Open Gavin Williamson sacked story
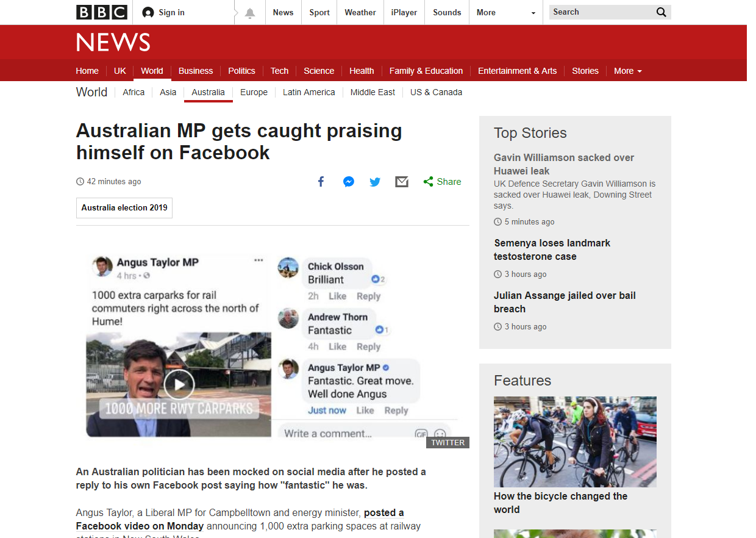756x538 pixels. click(564, 164)
